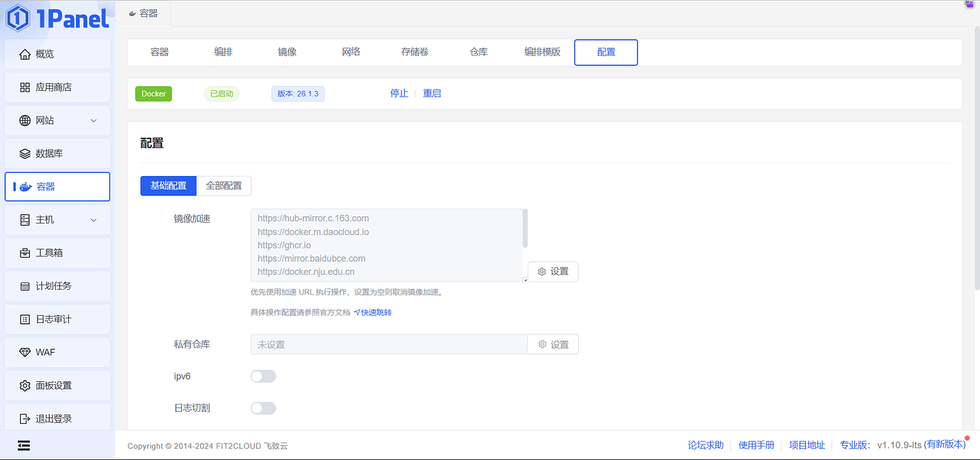Click the 1Panel logo
Viewport: 980px width, 460px height.
pyautogui.click(x=57, y=18)
